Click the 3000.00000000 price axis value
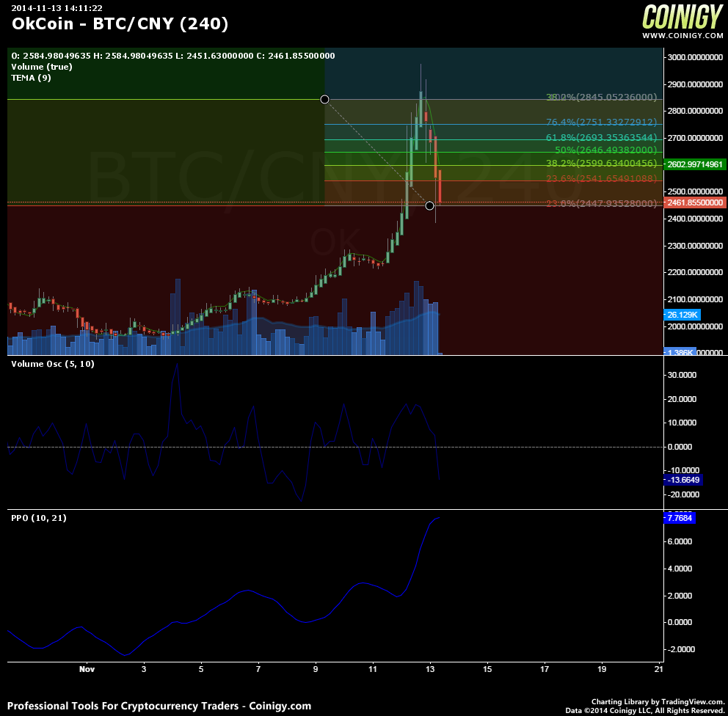 pos(695,57)
